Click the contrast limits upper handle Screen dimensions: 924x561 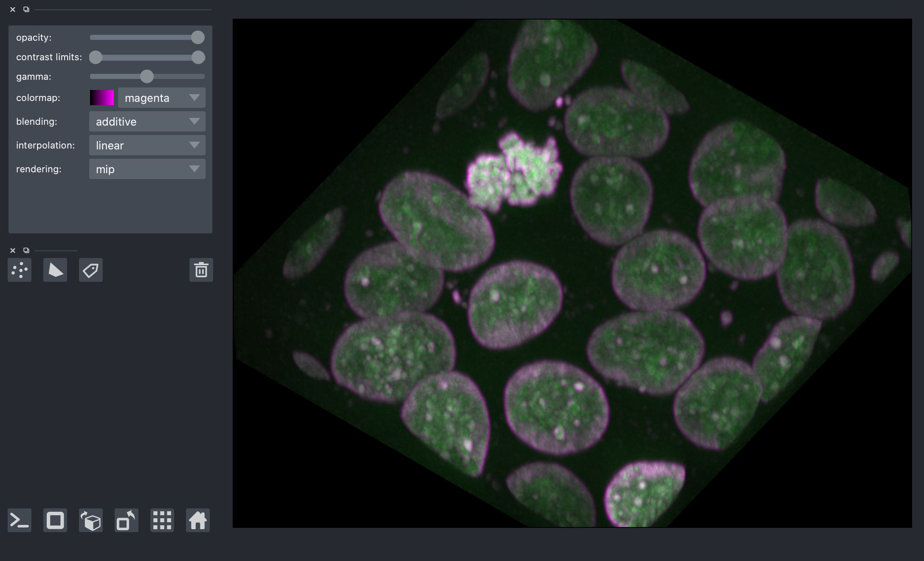point(198,57)
